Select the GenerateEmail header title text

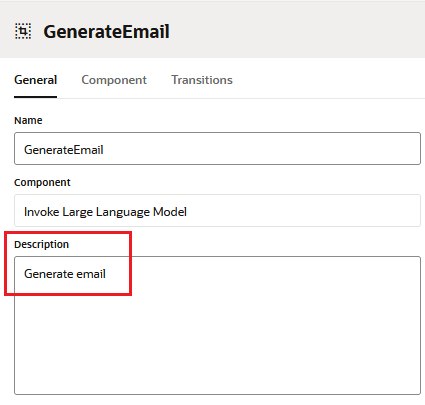point(106,32)
